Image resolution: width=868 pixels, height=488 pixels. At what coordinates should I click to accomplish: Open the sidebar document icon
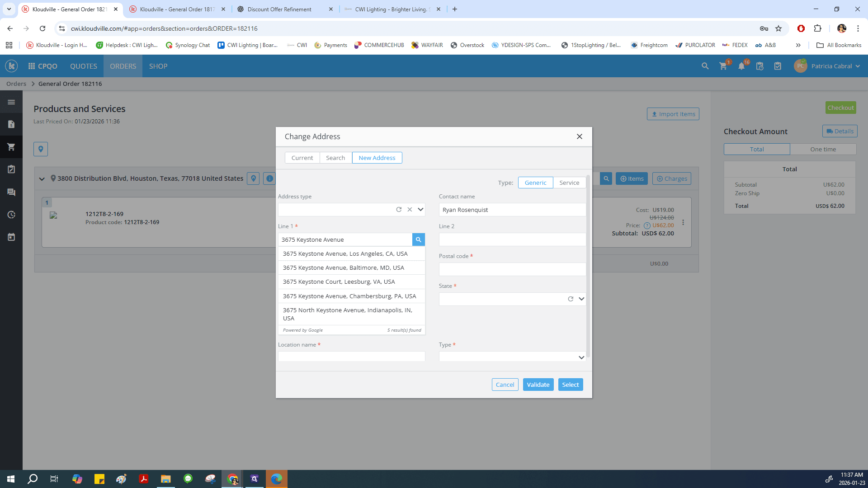tap(11, 124)
